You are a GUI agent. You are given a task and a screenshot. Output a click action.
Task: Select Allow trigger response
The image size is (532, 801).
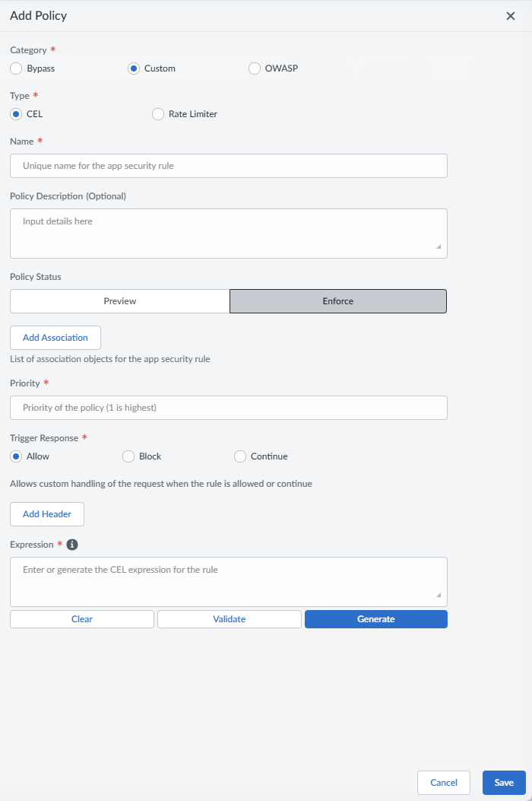(16, 456)
